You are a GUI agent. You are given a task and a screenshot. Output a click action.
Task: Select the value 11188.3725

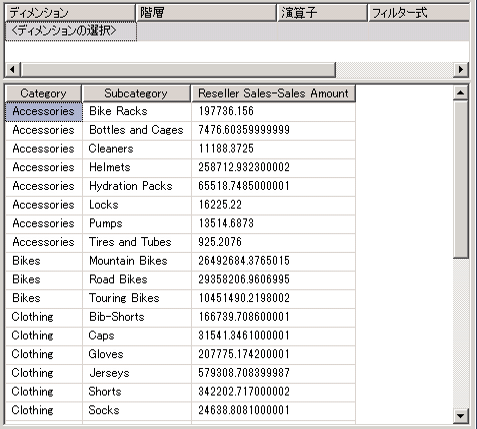pos(274,149)
